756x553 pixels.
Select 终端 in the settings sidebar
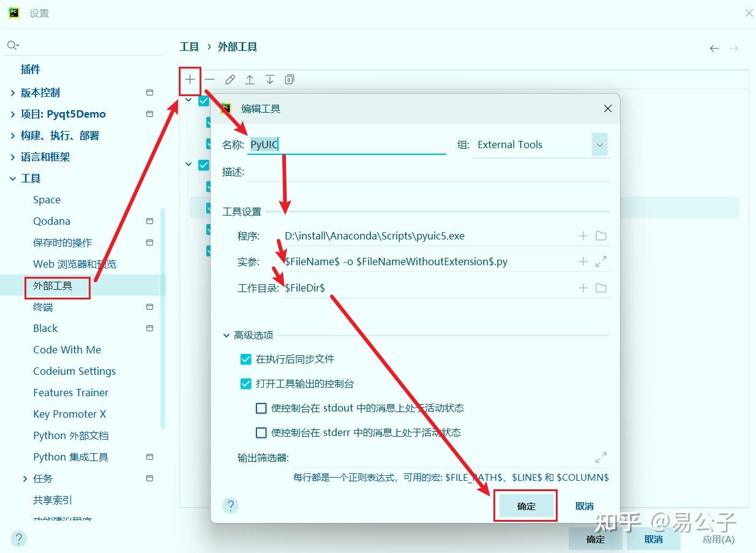pyautogui.click(x=42, y=307)
